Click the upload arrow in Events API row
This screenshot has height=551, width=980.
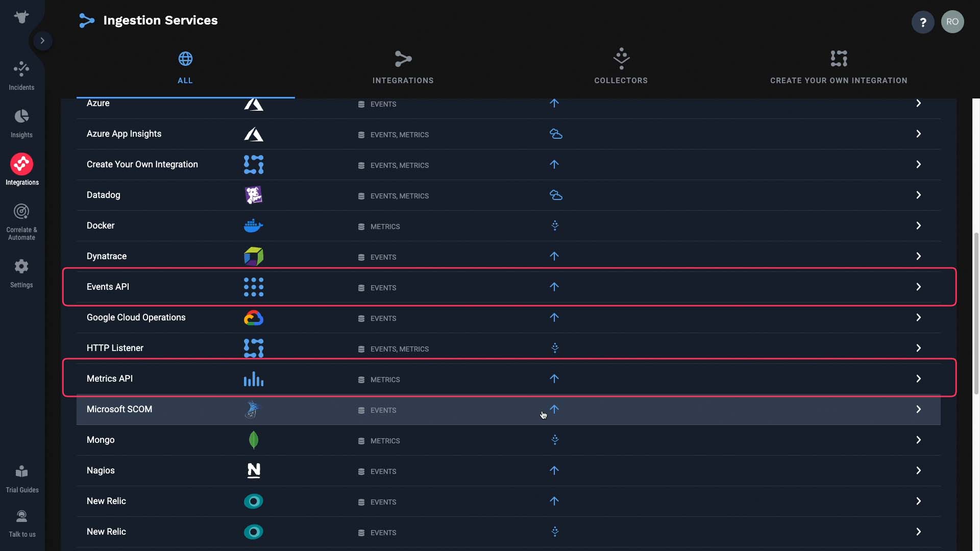[x=554, y=287]
